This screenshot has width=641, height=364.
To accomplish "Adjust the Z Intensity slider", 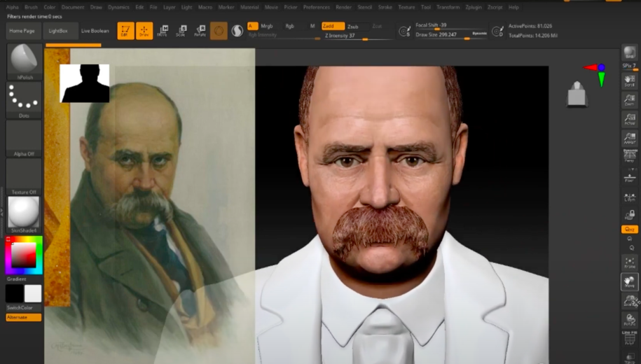I will (359, 36).
